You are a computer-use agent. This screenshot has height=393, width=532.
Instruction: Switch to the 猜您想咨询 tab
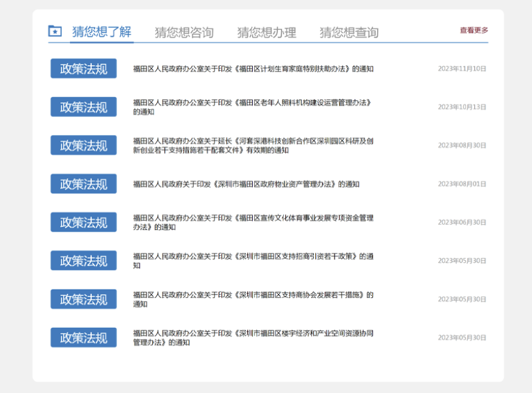pos(184,33)
